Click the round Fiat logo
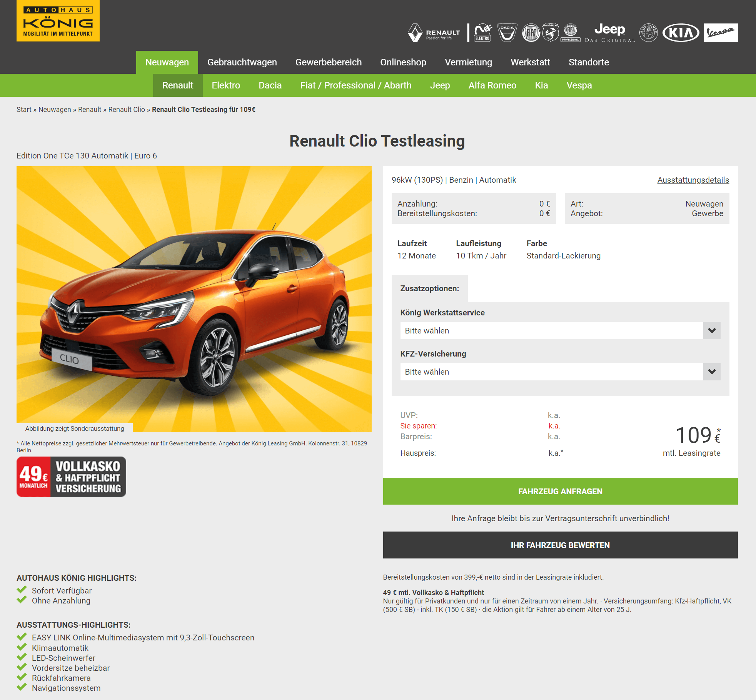 click(x=531, y=33)
